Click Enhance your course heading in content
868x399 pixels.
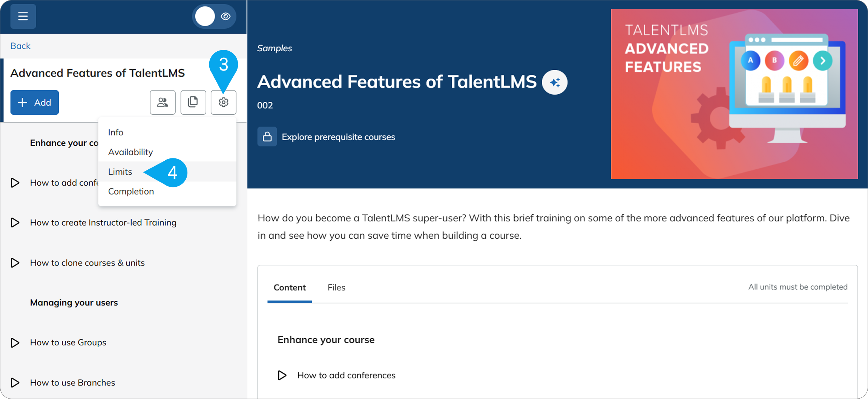326,340
